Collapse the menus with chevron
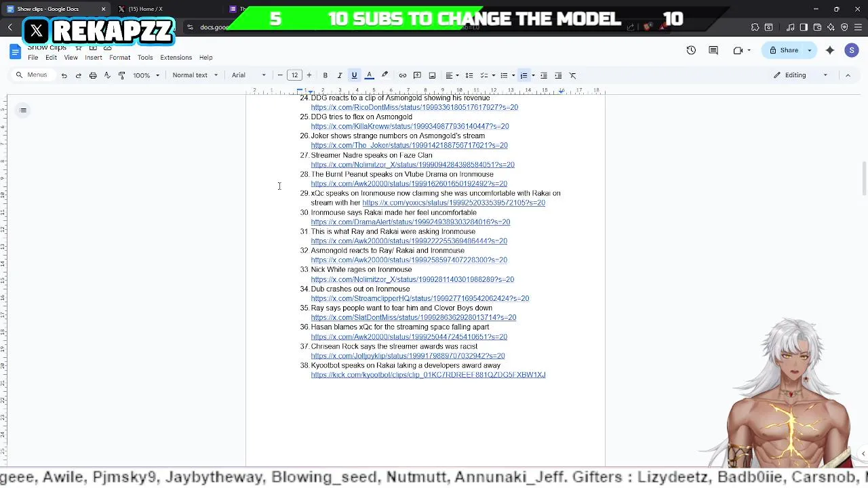The width and height of the screenshot is (868, 488). pyautogui.click(x=848, y=75)
